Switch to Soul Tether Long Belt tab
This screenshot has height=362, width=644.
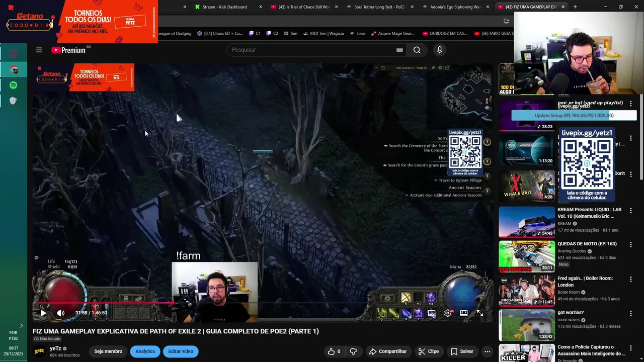(378, 7)
